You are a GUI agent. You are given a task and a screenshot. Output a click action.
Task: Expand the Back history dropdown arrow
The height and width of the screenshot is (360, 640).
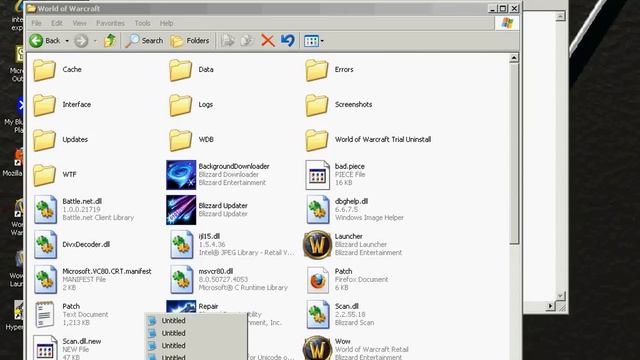(67, 41)
